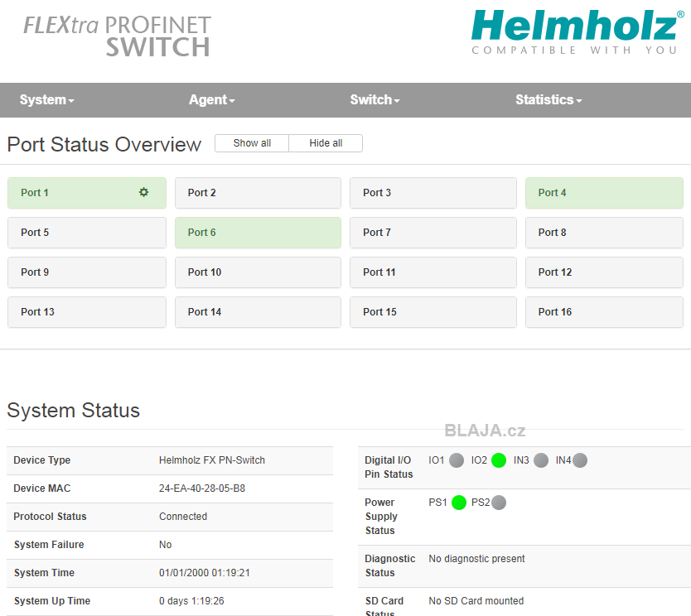The width and height of the screenshot is (691, 616).
Task: Click the System Time label
Action: tap(44, 573)
